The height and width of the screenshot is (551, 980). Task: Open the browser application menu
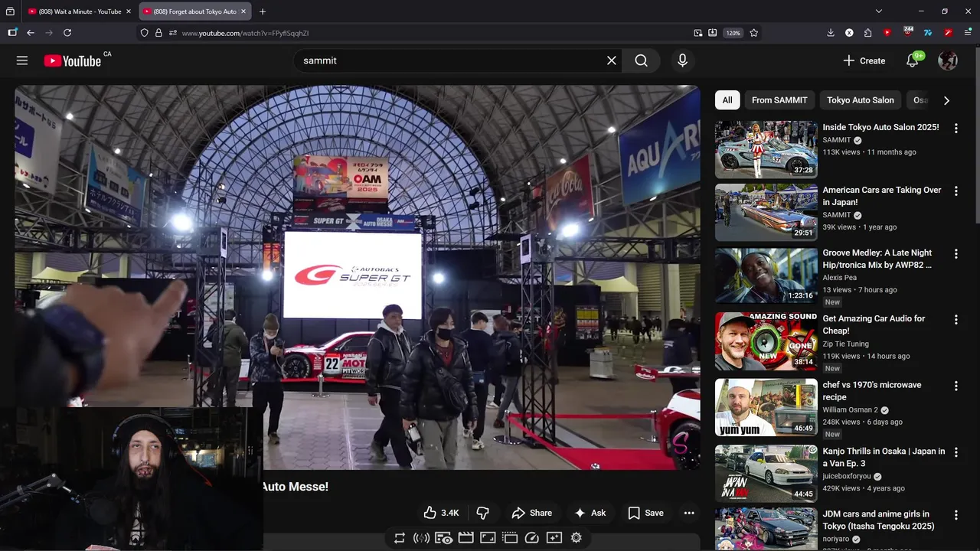pos(968,33)
